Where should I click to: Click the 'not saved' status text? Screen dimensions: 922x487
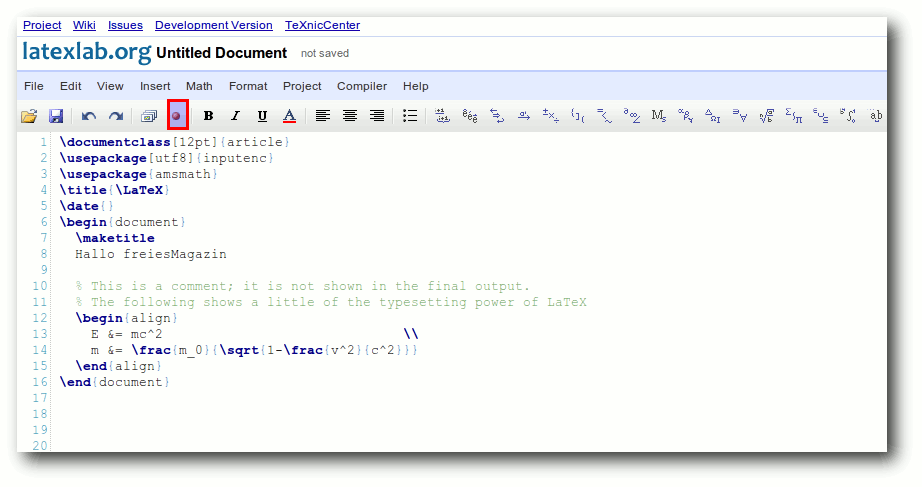325,54
